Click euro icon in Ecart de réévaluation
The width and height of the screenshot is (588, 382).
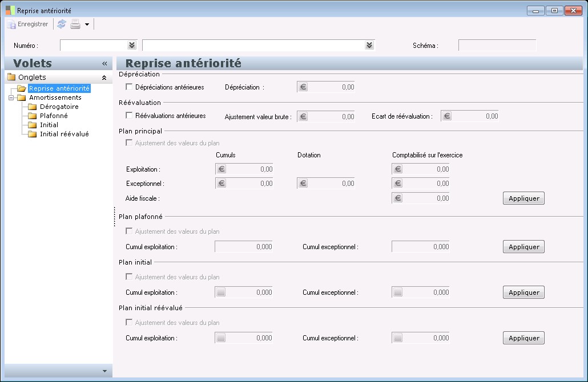pos(447,116)
